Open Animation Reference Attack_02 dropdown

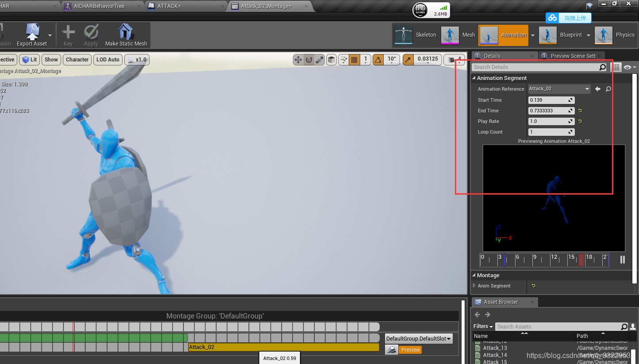pyautogui.click(x=559, y=89)
